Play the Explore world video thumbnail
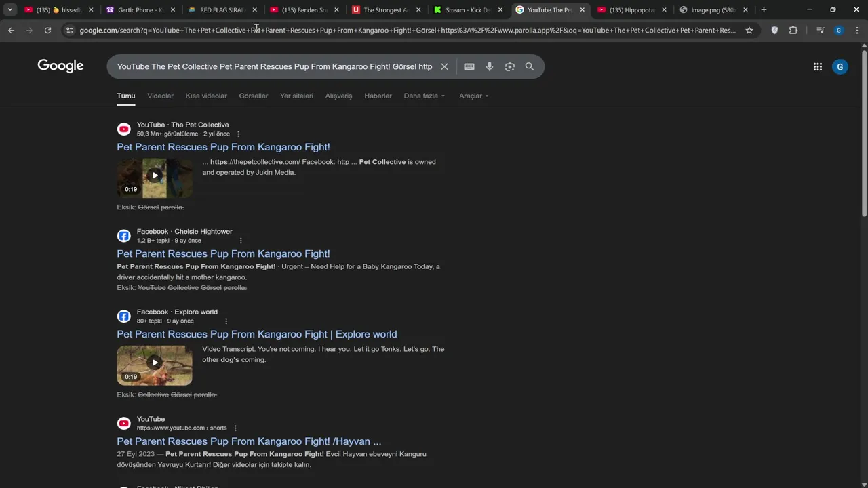 pyautogui.click(x=155, y=365)
